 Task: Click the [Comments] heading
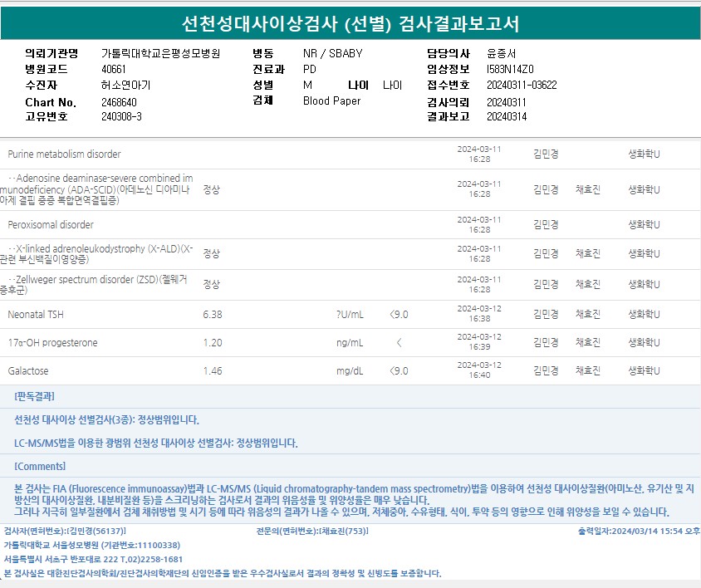pyautogui.click(x=40, y=467)
